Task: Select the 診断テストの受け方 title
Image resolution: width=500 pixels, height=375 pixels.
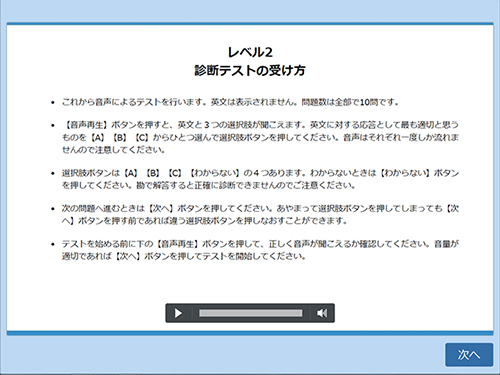Action: [250, 70]
